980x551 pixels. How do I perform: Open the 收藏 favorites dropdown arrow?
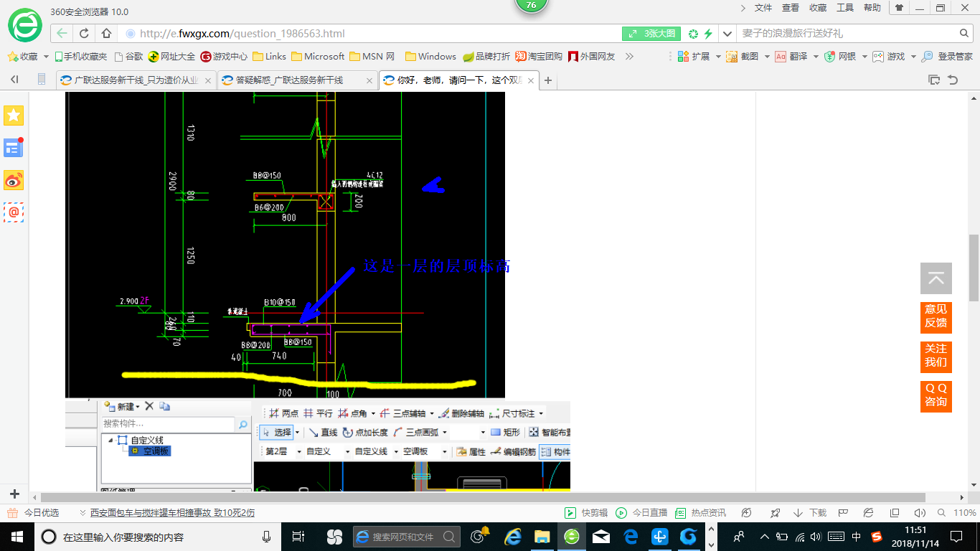47,56
